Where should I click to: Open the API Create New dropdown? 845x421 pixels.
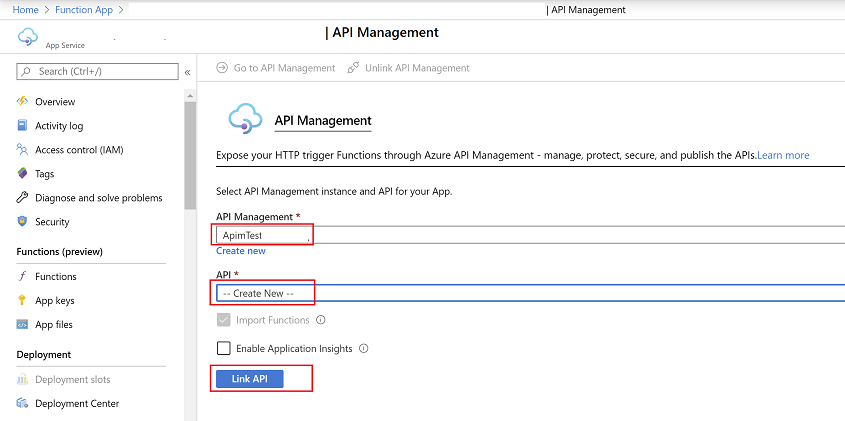pos(530,293)
